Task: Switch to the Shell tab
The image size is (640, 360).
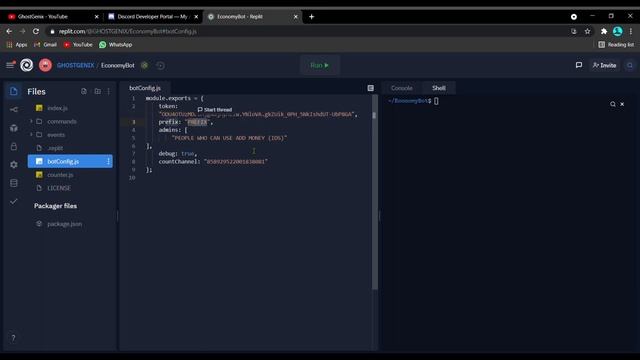Action: (439, 88)
